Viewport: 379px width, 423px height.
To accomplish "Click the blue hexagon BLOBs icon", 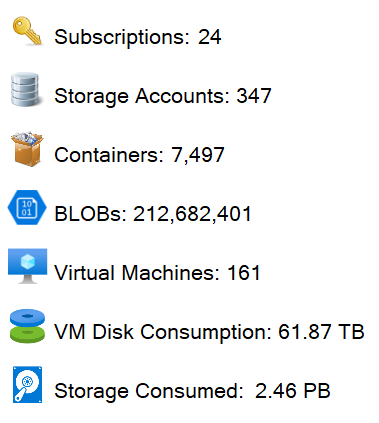I will tap(27, 207).
